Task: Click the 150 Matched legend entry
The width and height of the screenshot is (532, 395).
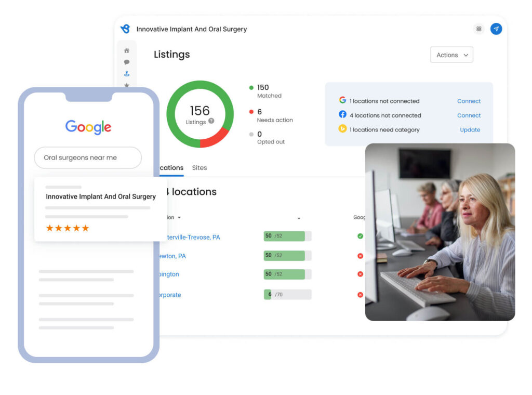Action: coord(265,91)
